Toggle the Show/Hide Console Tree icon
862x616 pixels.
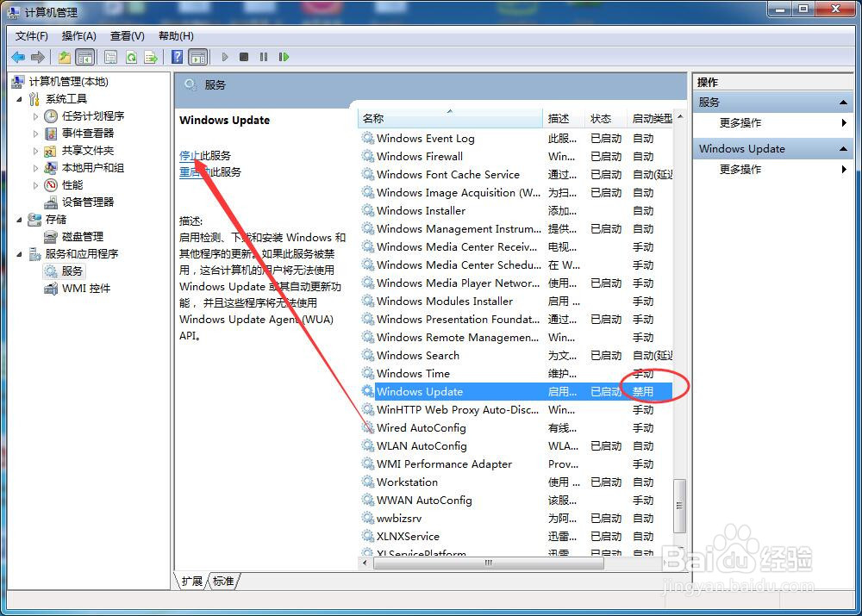[x=84, y=57]
